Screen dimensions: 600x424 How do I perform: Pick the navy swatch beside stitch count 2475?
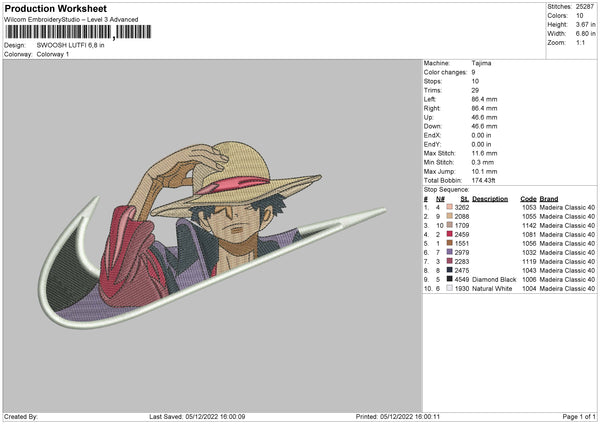pyautogui.click(x=450, y=270)
